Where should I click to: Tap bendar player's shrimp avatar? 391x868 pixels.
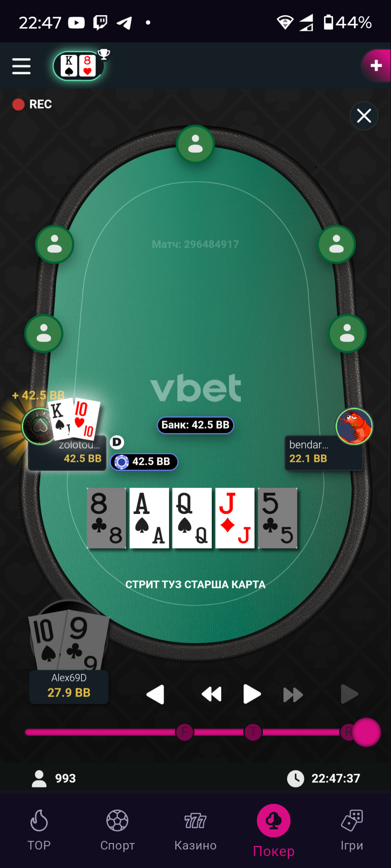[x=354, y=426]
